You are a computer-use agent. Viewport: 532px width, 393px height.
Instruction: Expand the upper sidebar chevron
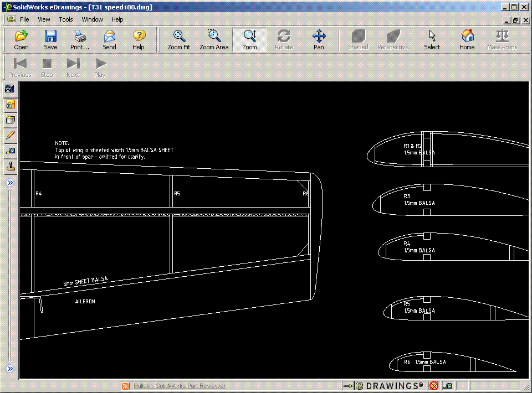[10, 183]
